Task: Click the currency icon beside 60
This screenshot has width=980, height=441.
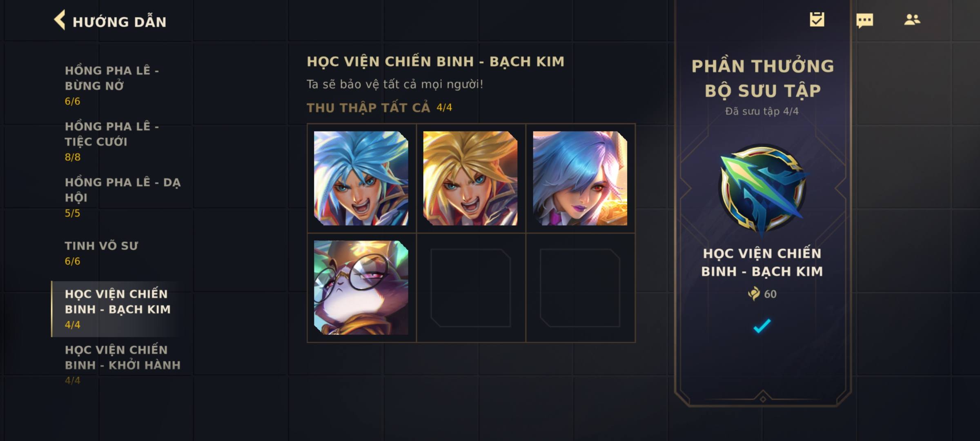Action: click(754, 294)
